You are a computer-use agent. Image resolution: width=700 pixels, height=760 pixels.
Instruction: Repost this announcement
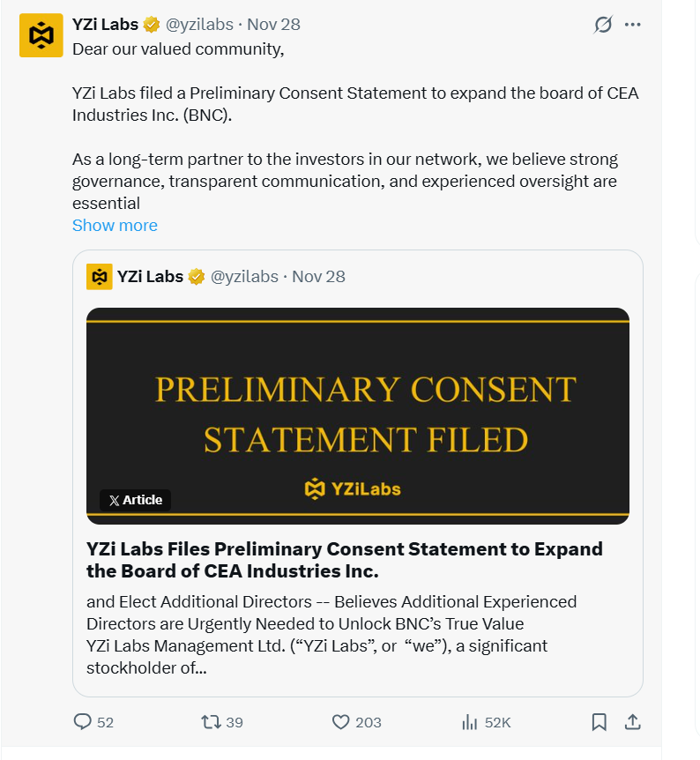point(210,721)
